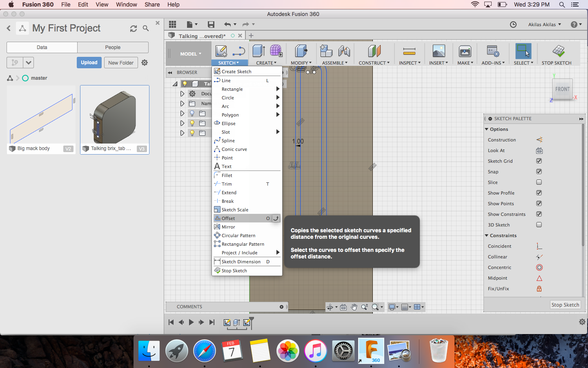Enable the 3D Sketch checkbox
This screenshot has height=368, width=588.
[539, 225]
